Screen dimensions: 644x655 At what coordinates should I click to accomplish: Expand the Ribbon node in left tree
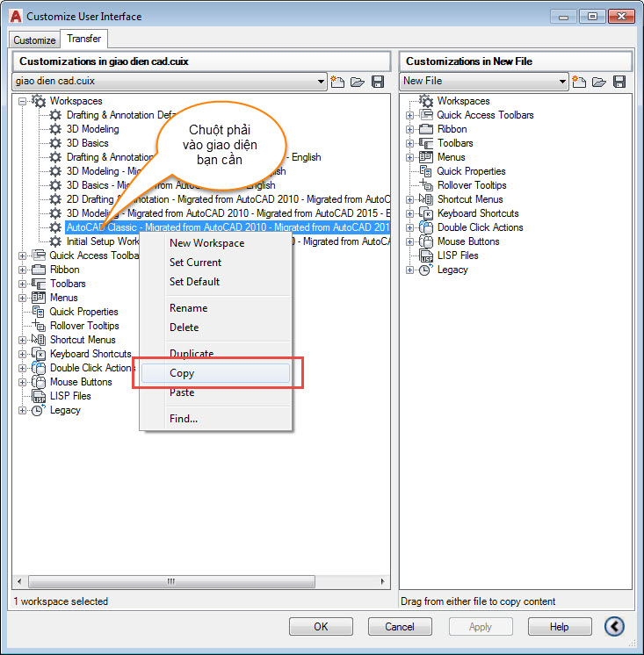(23, 270)
